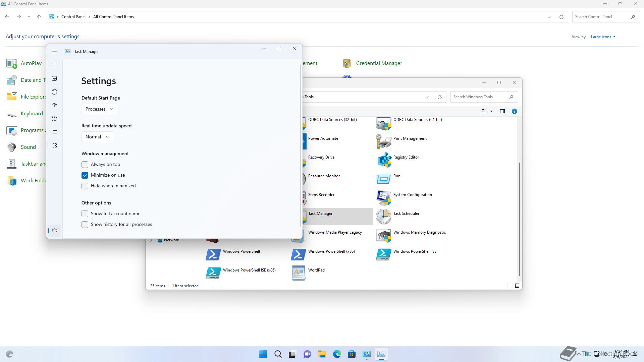The width and height of the screenshot is (644, 362).
Task: Open the Details page in Task Manager sidebar
Action: point(54,132)
